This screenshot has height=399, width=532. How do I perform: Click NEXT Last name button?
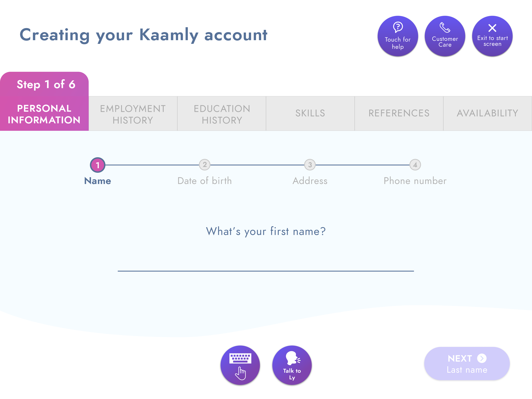tap(467, 363)
